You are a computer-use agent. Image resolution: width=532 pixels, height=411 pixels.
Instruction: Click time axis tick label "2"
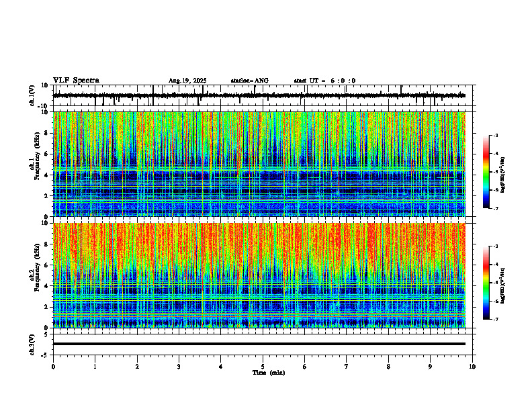pyautogui.click(x=137, y=367)
